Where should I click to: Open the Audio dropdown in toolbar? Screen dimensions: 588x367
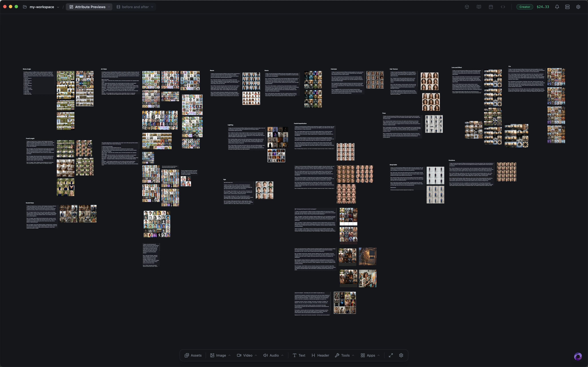pos(282,355)
